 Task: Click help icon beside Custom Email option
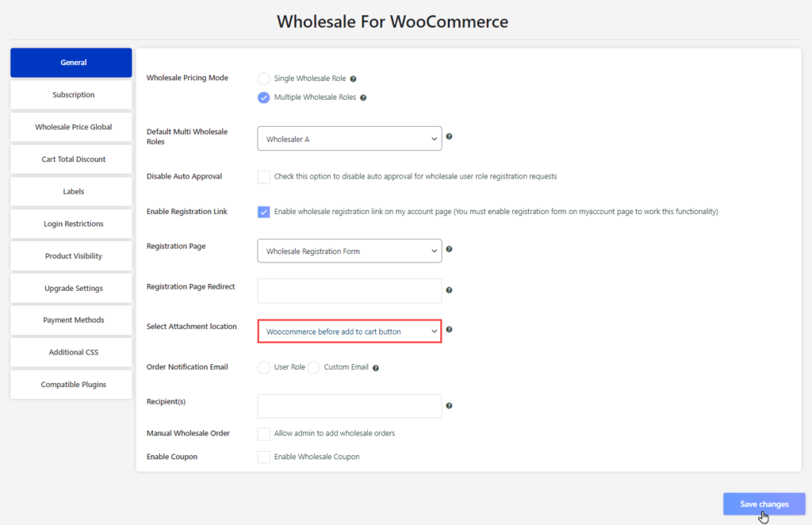pyautogui.click(x=376, y=368)
